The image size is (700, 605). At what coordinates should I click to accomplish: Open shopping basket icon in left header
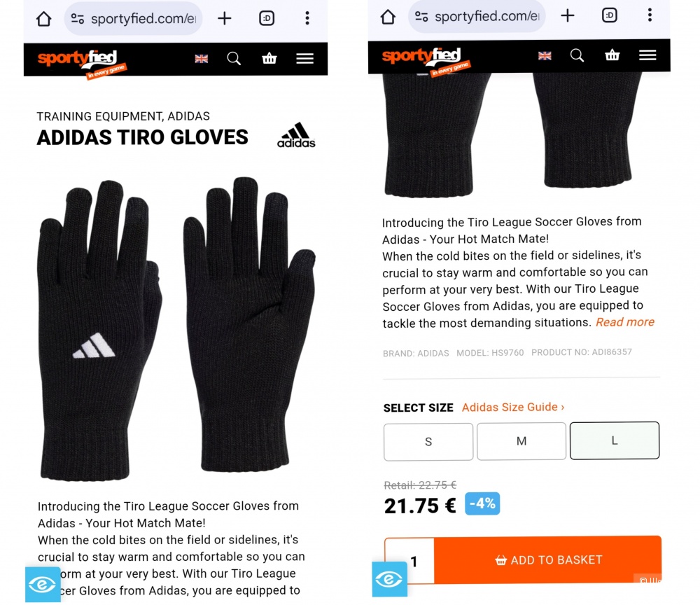point(269,59)
